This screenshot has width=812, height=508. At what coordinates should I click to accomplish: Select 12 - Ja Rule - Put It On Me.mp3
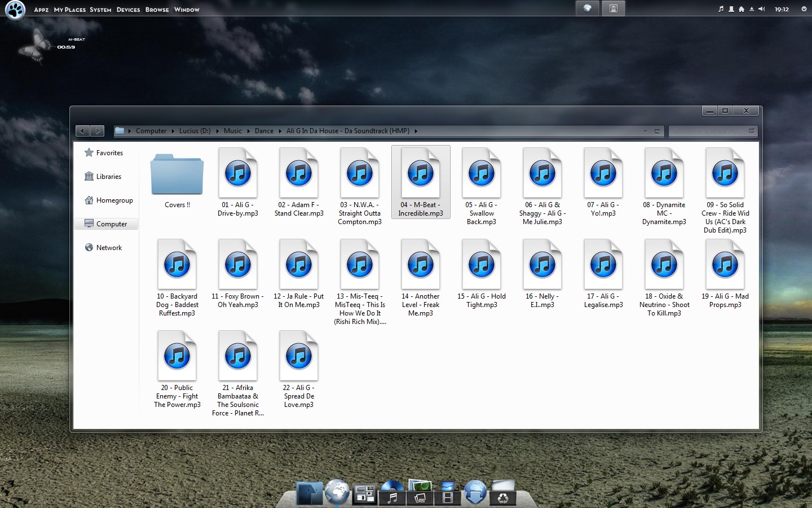tap(299, 274)
